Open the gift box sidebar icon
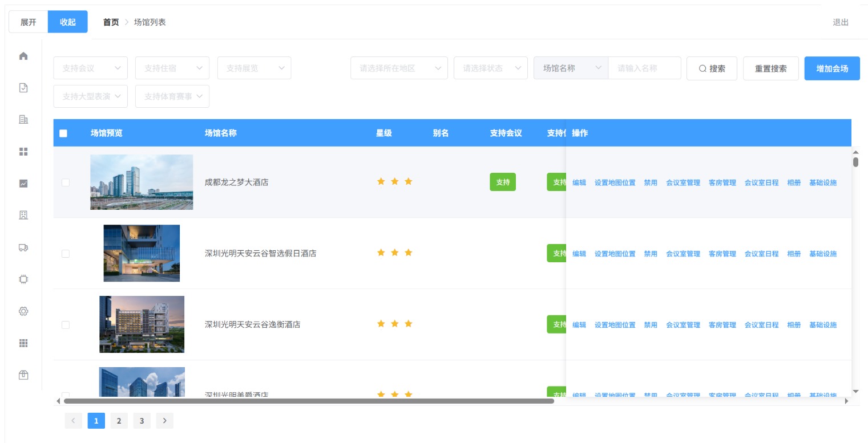868x443 pixels. [x=23, y=375]
